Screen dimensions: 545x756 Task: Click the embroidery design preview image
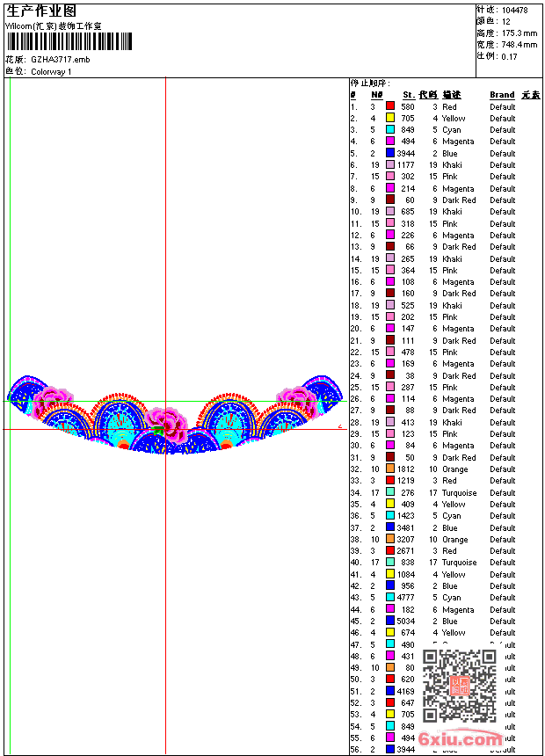coord(176,415)
